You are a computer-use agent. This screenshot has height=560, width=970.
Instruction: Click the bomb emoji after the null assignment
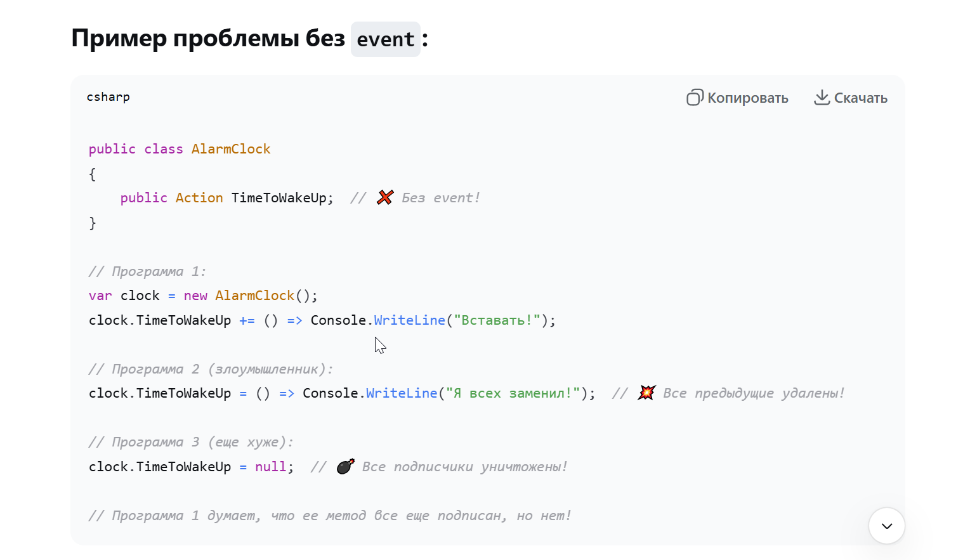click(x=345, y=467)
